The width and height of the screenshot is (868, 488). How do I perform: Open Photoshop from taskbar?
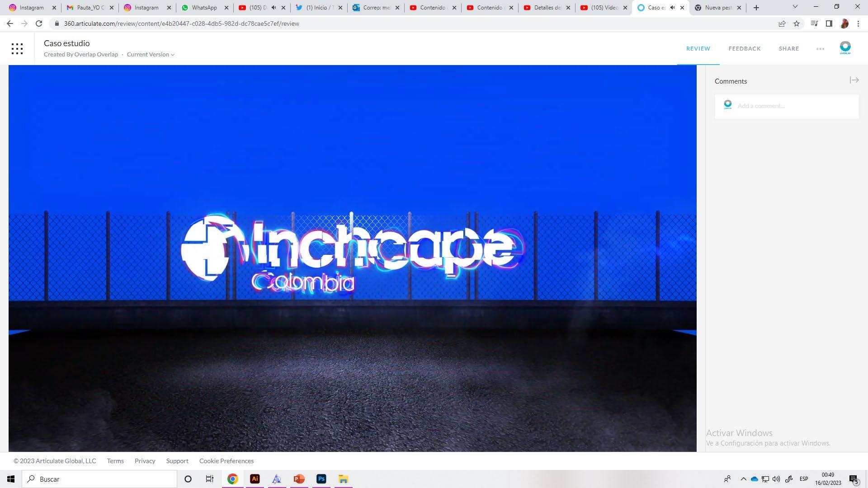321,479
